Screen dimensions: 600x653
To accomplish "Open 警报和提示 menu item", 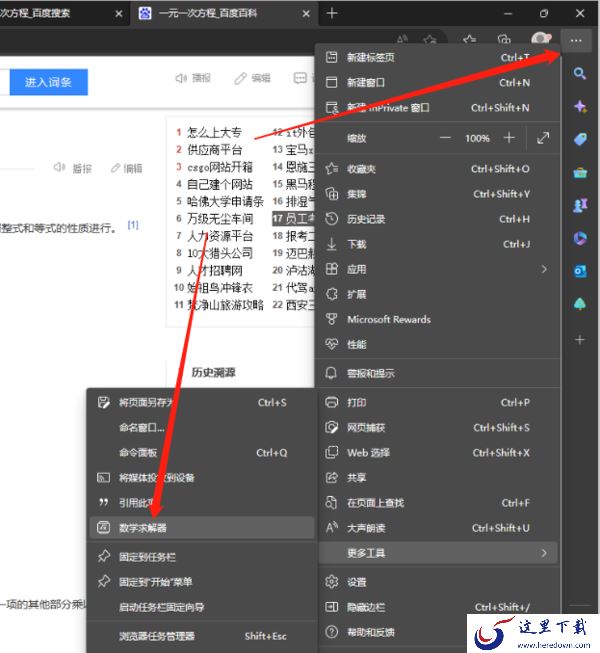I will (x=437, y=373).
